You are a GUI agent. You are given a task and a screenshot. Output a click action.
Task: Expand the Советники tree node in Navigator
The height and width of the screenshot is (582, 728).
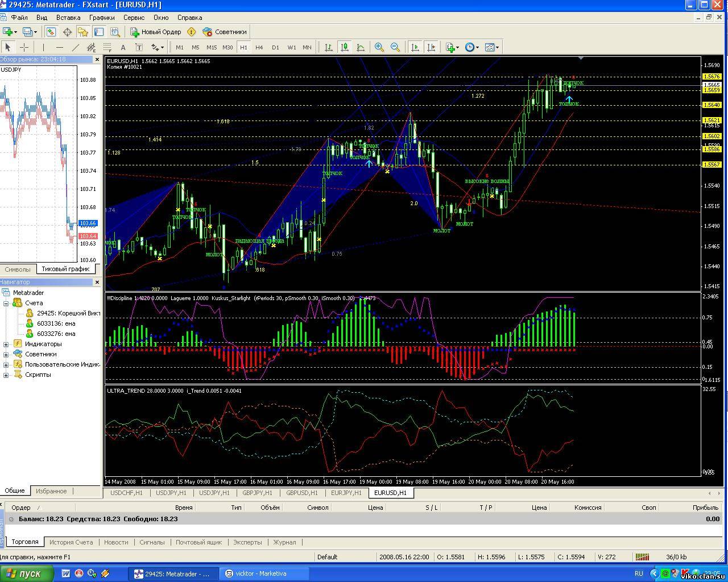pos(6,354)
